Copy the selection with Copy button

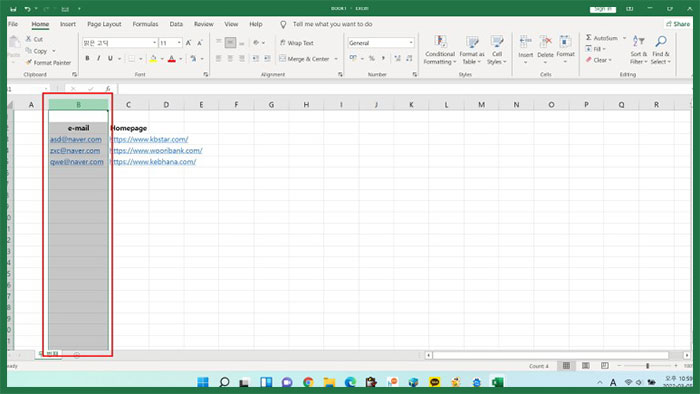[x=37, y=51]
